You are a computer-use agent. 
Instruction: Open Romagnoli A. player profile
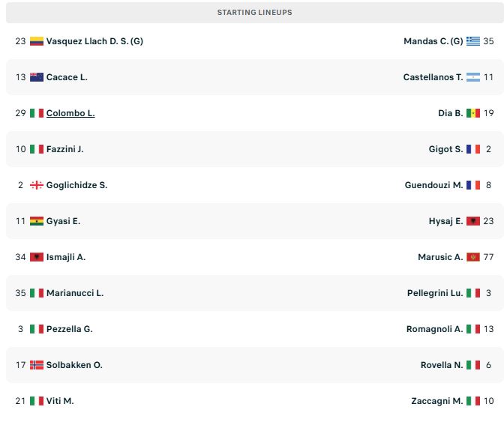coord(434,329)
